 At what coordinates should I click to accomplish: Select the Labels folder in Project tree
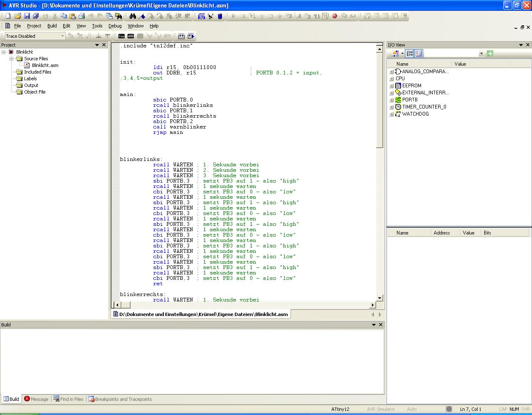[30, 79]
